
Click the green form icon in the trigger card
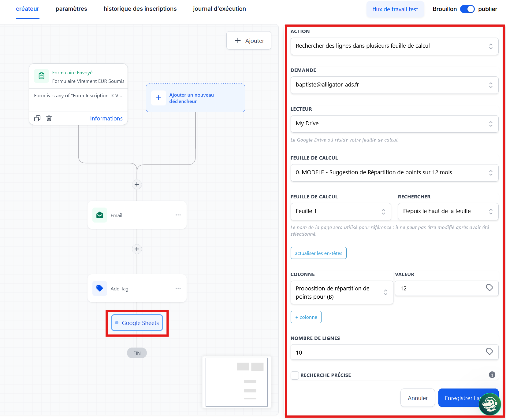click(41, 76)
